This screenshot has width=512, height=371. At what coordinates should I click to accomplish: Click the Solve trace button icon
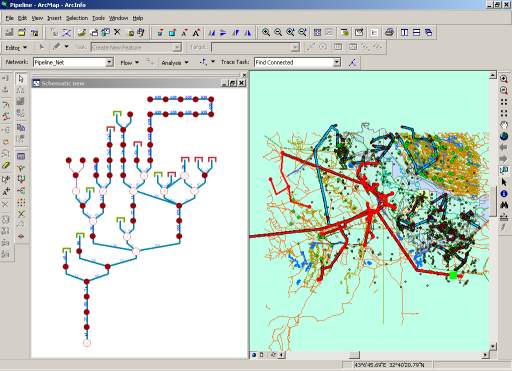353,62
